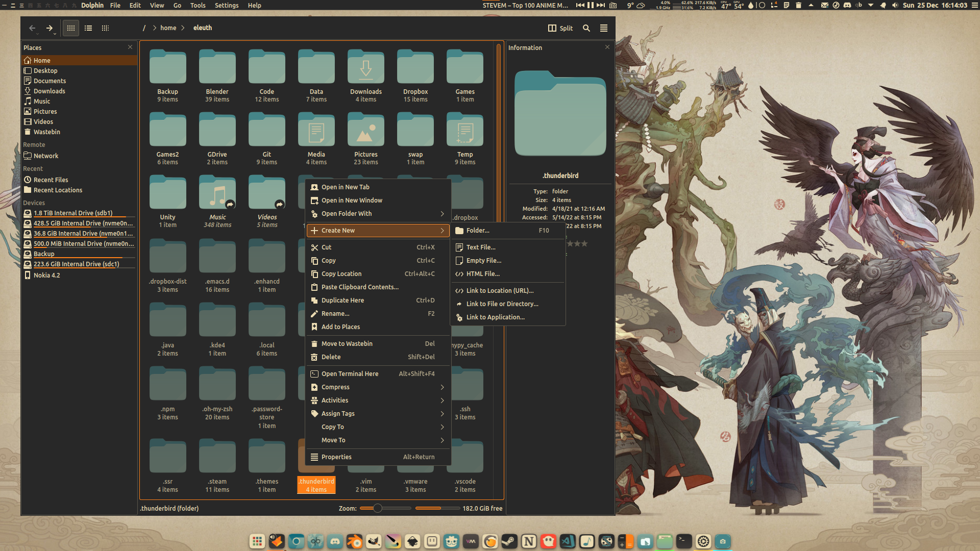The image size is (980, 551).
Task: Expand the Copy To submenu
Action: coord(378,427)
